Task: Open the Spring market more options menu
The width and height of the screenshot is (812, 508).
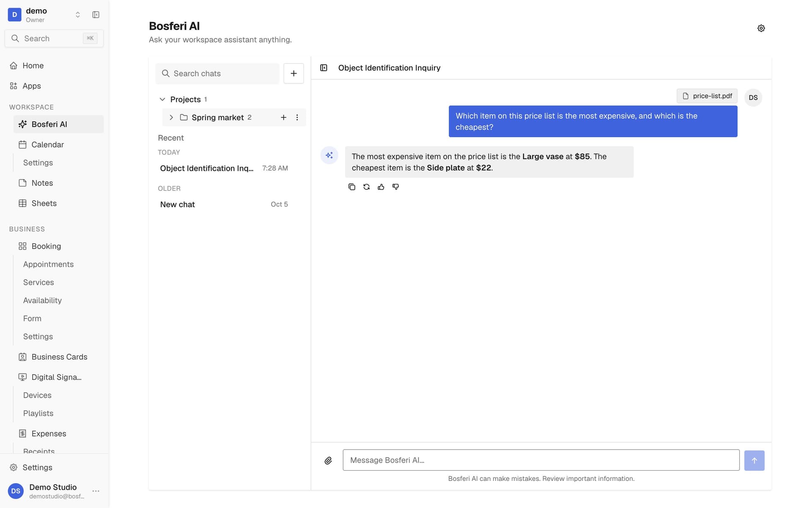Action: click(297, 117)
